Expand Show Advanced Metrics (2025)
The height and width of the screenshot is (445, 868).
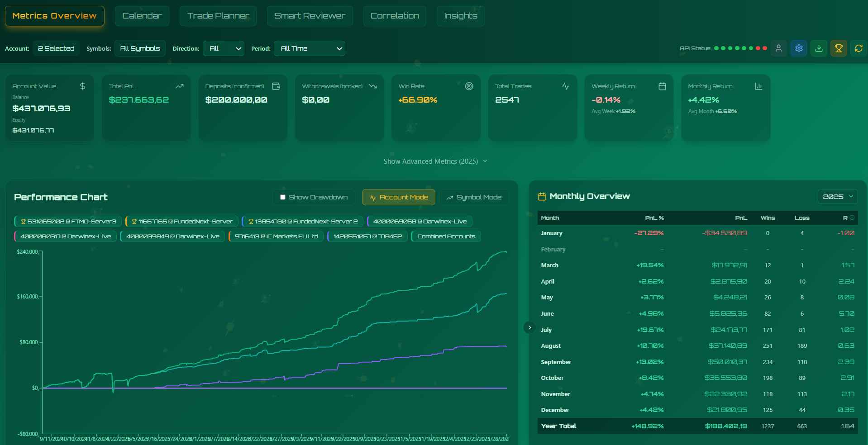point(435,161)
